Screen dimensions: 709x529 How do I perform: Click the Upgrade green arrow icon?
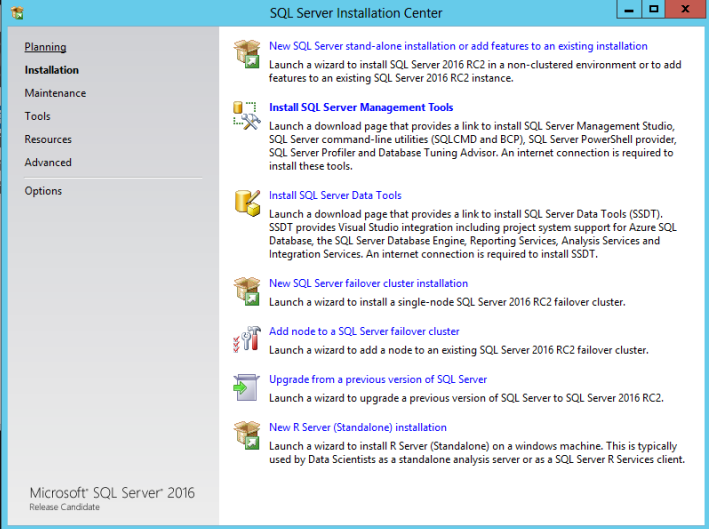coord(246,387)
